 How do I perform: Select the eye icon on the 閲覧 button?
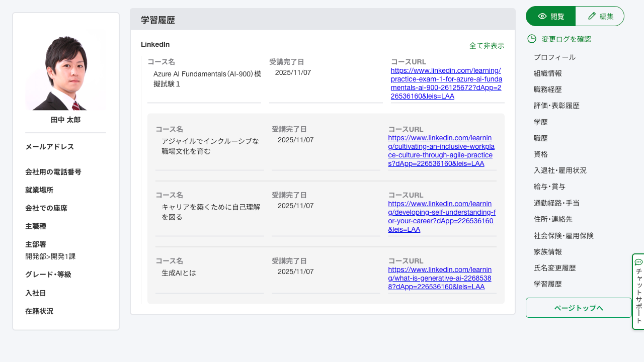[x=541, y=16]
